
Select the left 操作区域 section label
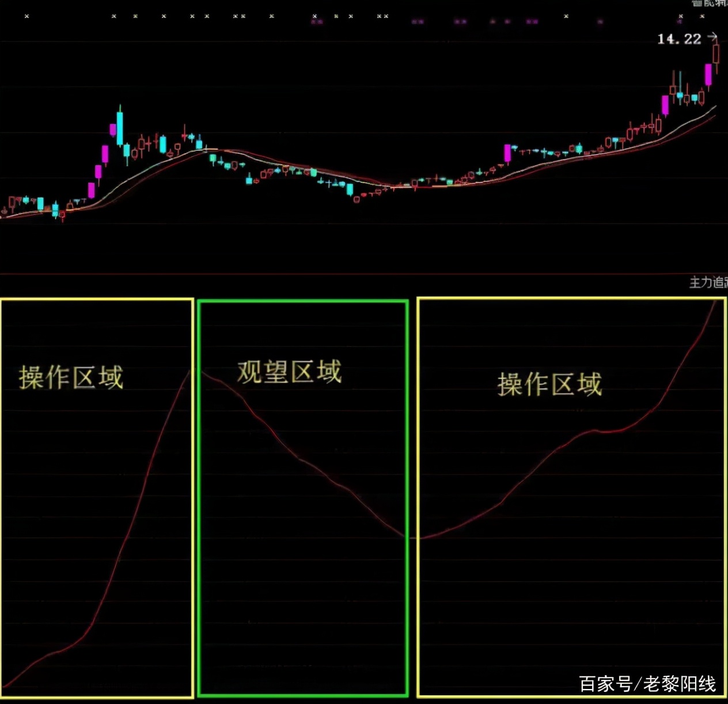coord(72,376)
